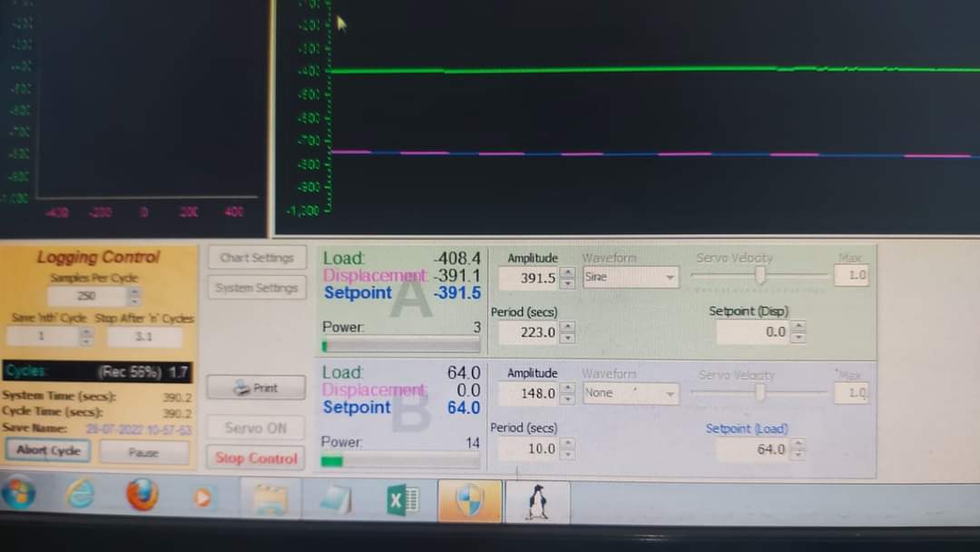Click channel B Setpoint (Load) spinner
Viewport: 980px width, 552px height.
point(798,449)
